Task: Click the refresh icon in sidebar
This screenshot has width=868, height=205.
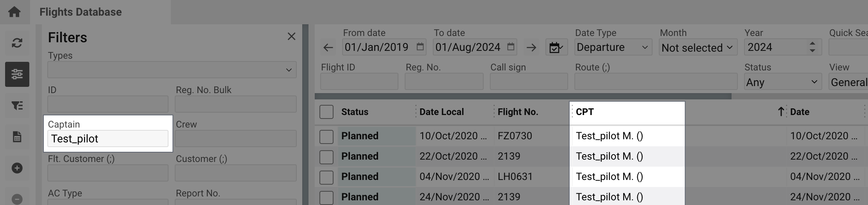Action: point(17,43)
